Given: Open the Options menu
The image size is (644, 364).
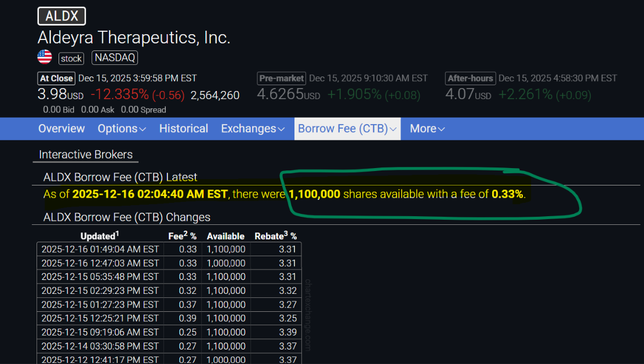Looking at the screenshot, I should tap(122, 129).
